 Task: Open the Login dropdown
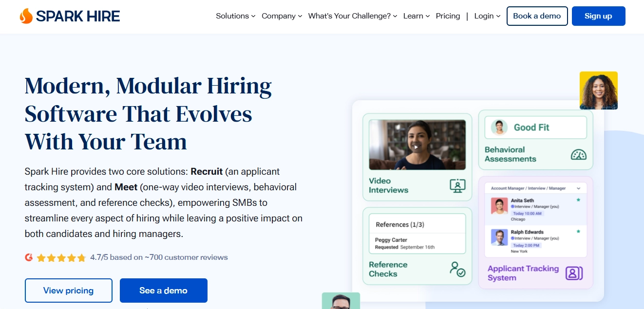487,16
